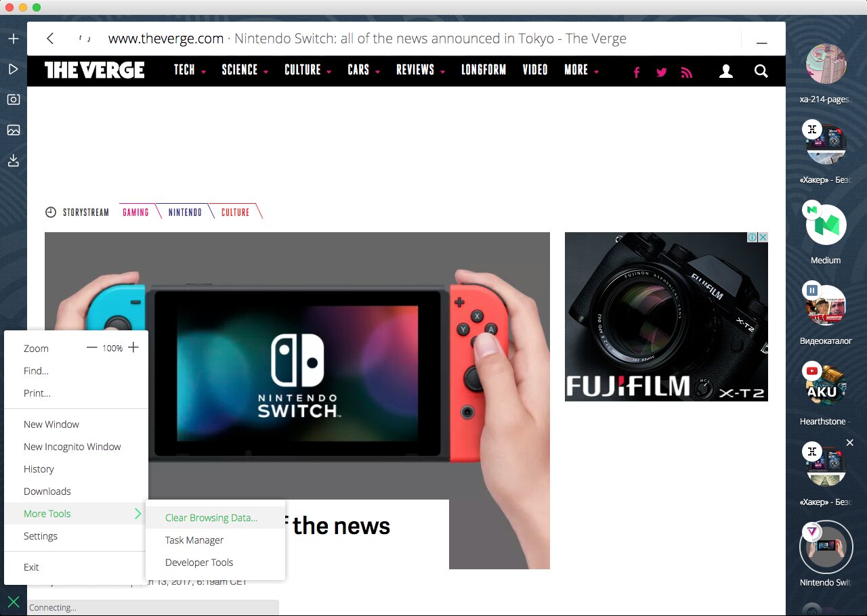Screen dimensions: 867x616
Task: Activate the snap screenshot camera icon
Action: tap(13, 100)
